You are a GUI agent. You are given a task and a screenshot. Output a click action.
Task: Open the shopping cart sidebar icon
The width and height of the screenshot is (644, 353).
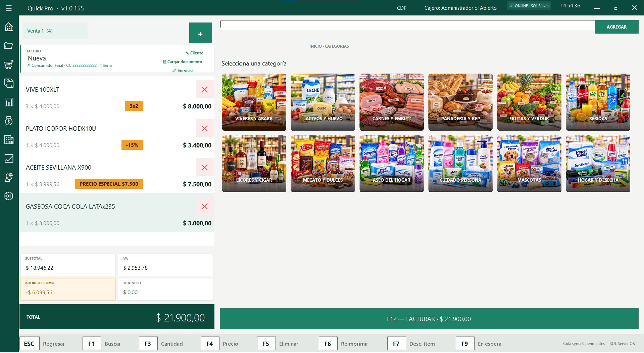[9, 64]
